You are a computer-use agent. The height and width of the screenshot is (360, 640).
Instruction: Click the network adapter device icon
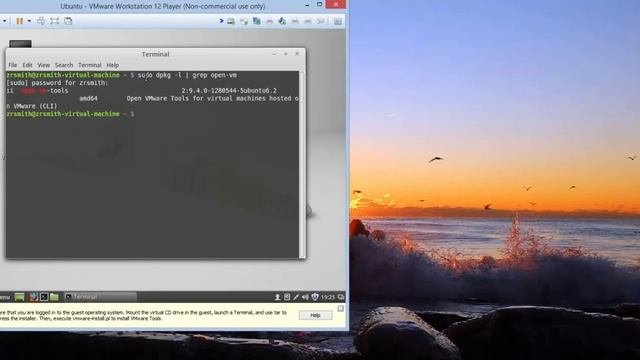[x=256, y=21]
